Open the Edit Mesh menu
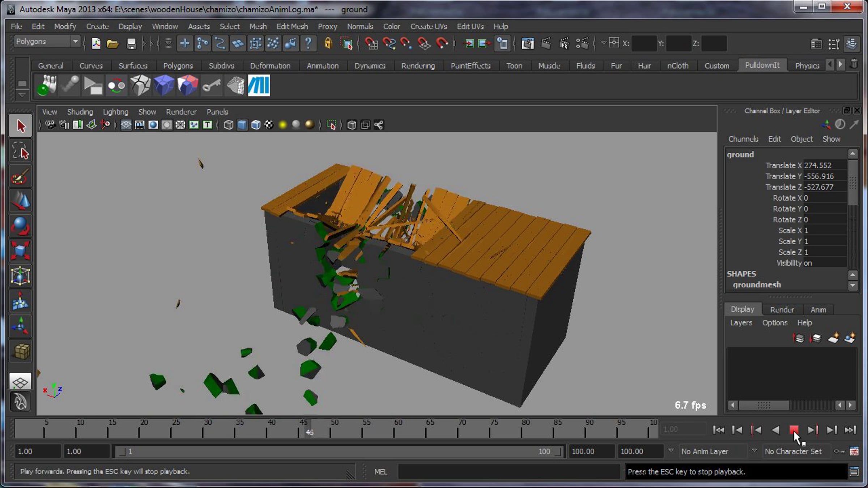868x488 pixels. (292, 26)
